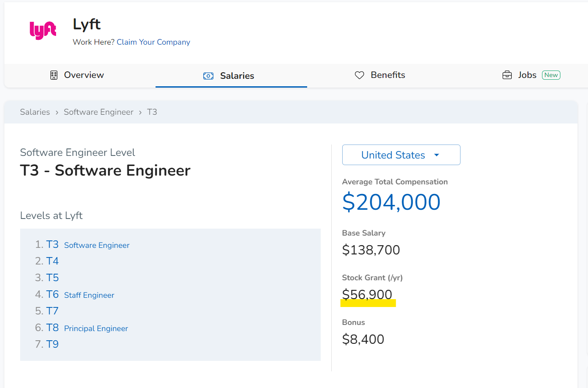Image resolution: width=588 pixels, height=388 pixels.
Task: Select the T3 Software Engineer level
Action: [x=88, y=245]
